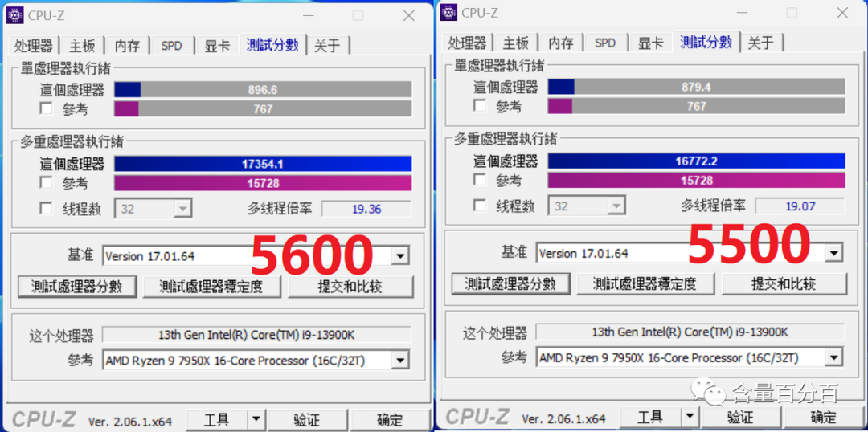Viewport: 868px width, 432px height.
Task: Open 主板 tab in right CPU-Z window
Action: (x=516, y=43)
